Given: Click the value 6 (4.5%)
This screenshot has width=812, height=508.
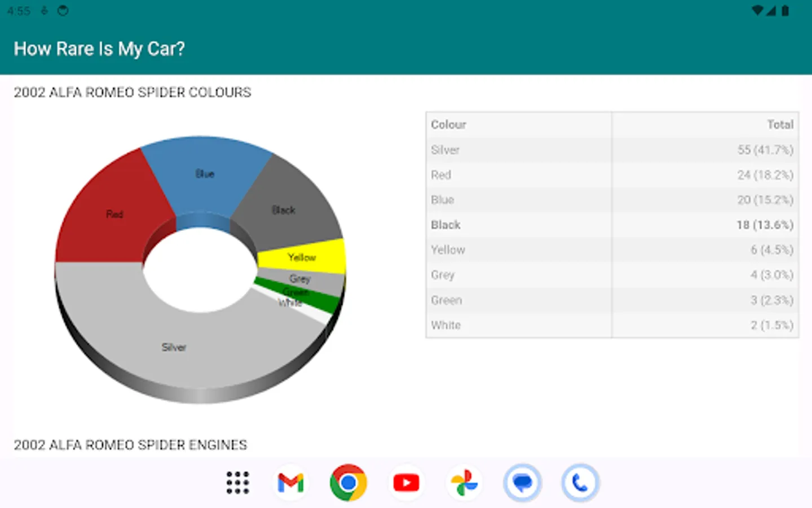Looking at the screenshot, I should tap(772, 250).
